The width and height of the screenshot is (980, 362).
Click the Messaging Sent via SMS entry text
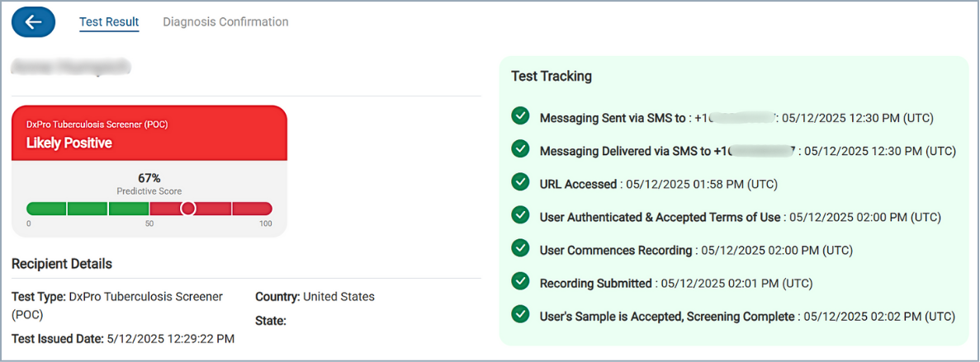[737, 118]
